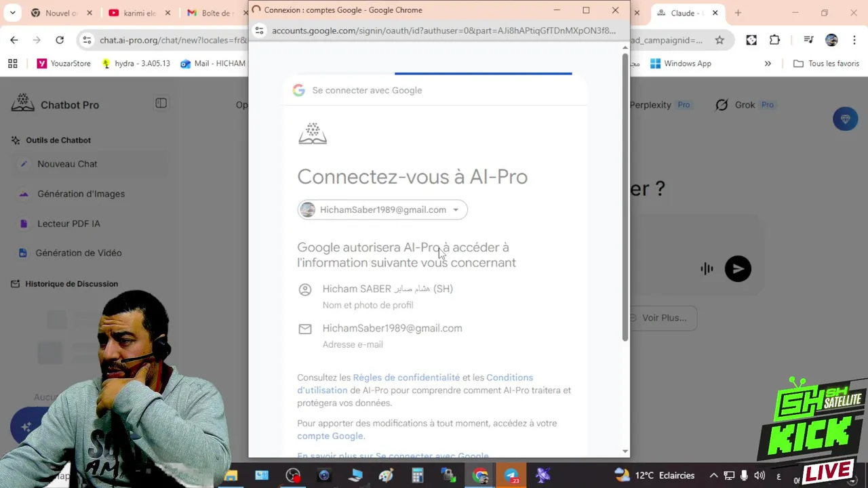Screen dimensions: 868x488
Task: Click the Chatbot Pro logo
Action: pos(55,104)
